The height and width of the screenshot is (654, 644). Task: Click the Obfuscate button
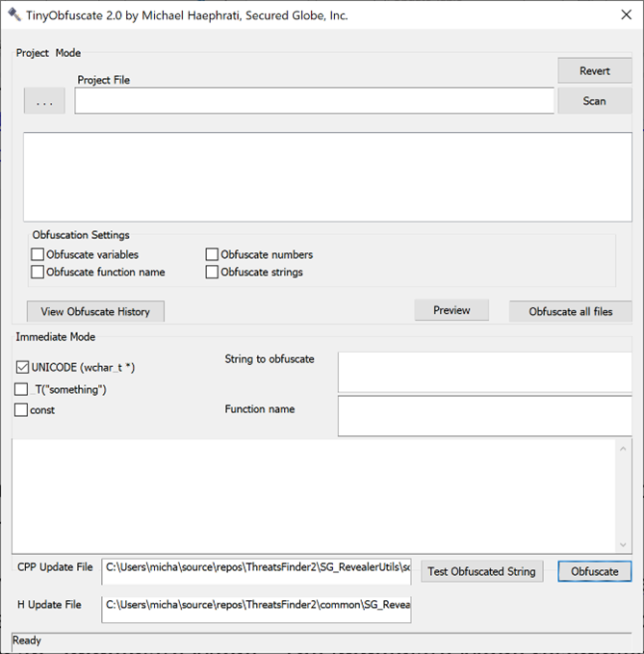(x=595, y=571)
